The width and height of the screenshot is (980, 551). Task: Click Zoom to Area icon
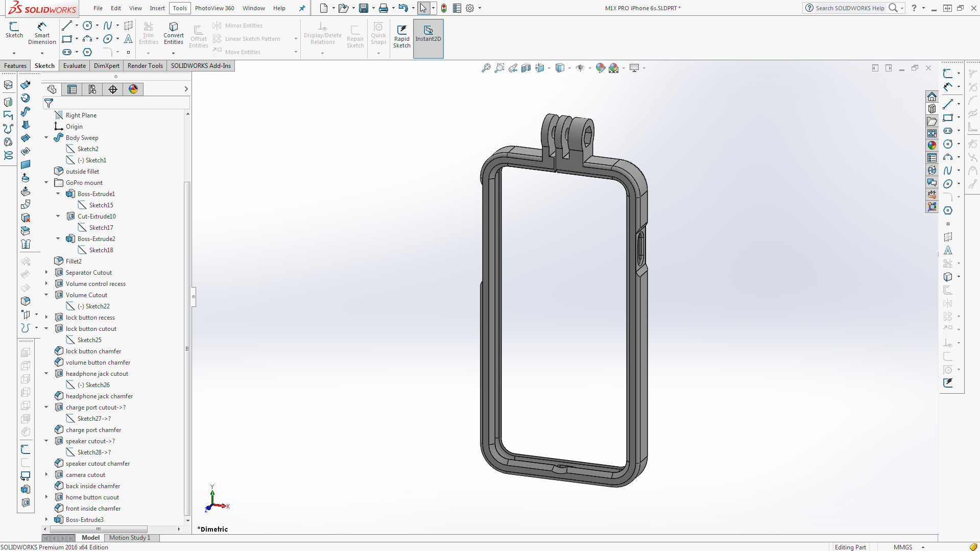click(x=499, y=68)
